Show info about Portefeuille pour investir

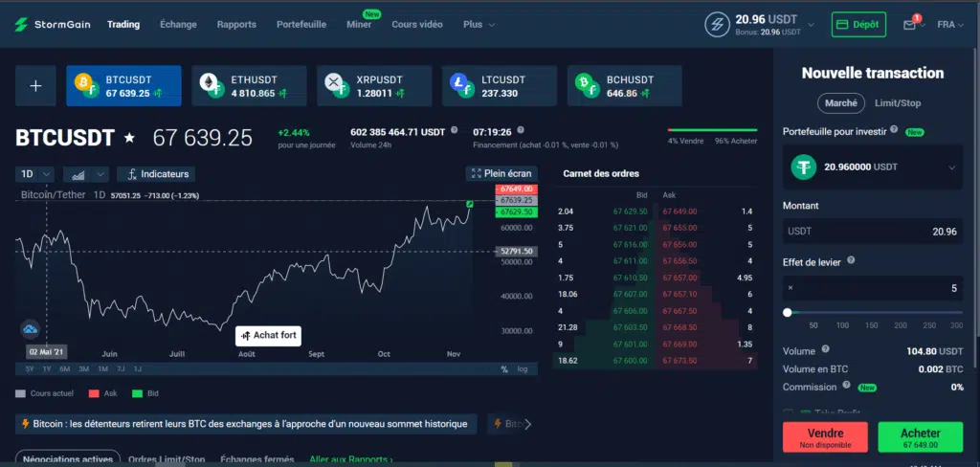coord(894,129)
